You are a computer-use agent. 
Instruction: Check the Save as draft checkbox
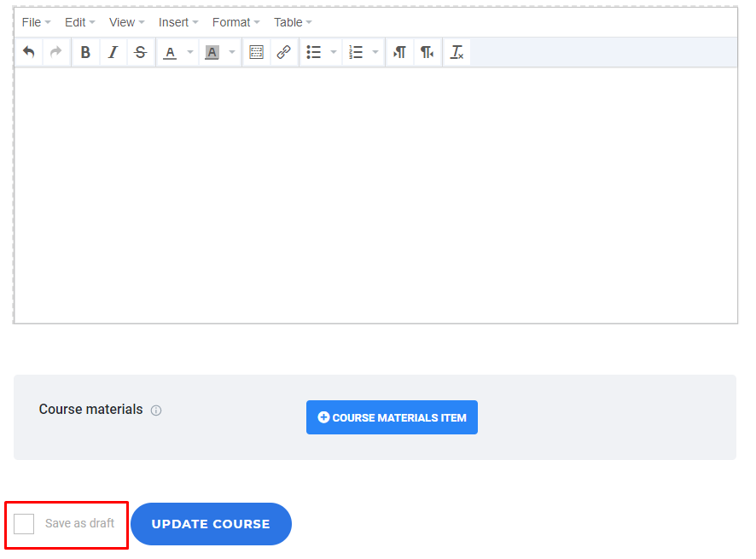pyautogui.click(x=24, y=524)
